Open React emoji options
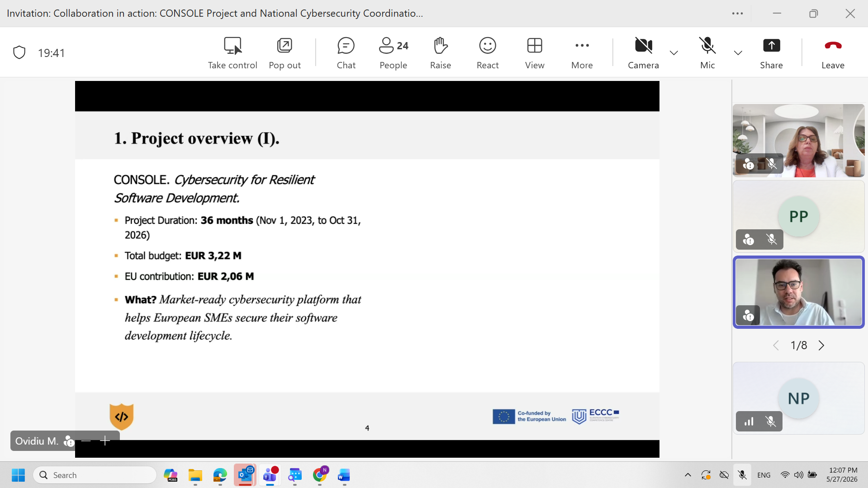This screenshot has height=488, width=868. [488, 53]
